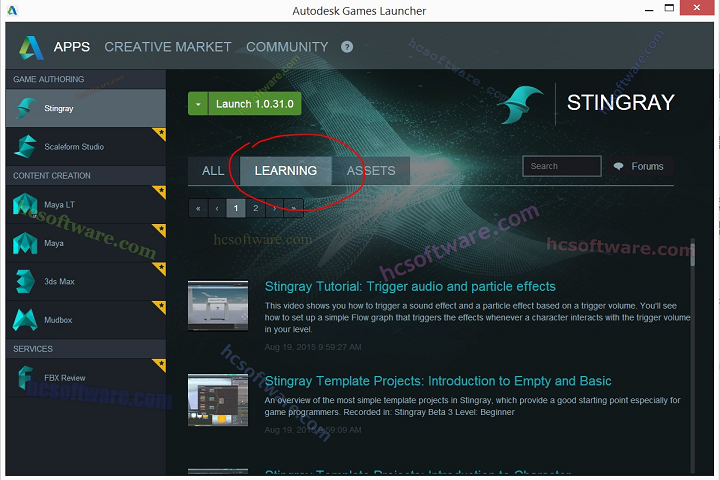Select Stingray in Game Authoring list

click(x=86, y=108)
